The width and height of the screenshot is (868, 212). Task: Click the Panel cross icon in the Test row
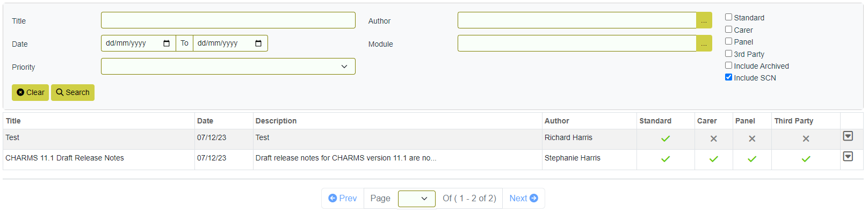[752, 138]
